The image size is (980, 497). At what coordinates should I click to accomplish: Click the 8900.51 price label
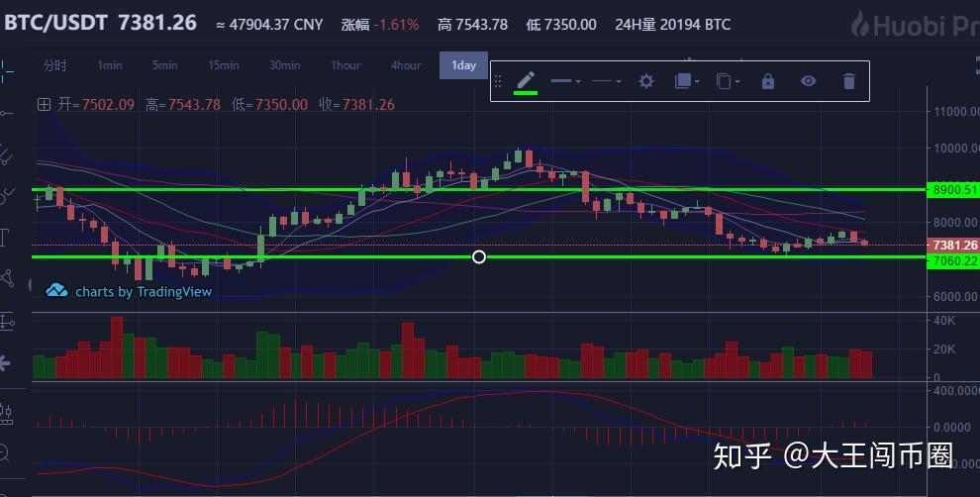click(953, 190)
